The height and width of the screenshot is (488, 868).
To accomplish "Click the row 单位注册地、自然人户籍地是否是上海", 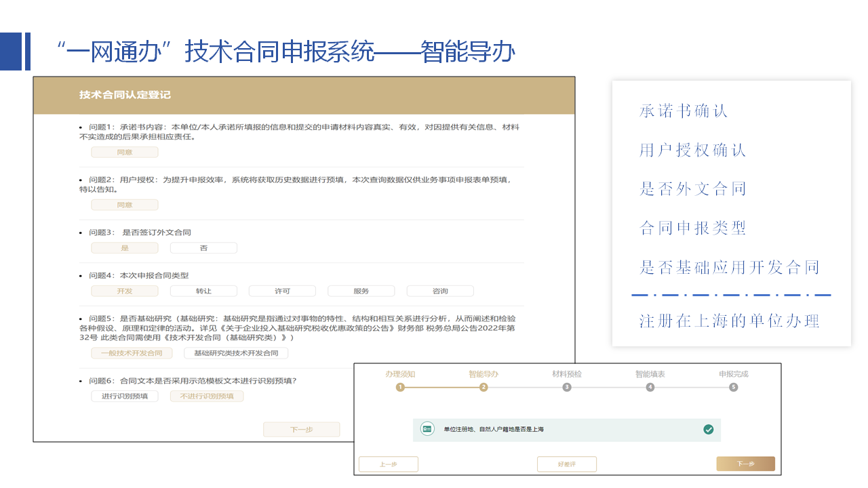I will (567, 430).
